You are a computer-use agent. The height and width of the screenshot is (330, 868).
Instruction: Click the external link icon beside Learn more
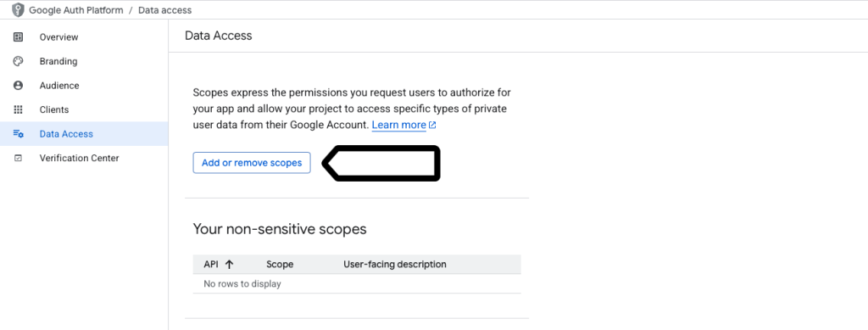pos(432,126)
